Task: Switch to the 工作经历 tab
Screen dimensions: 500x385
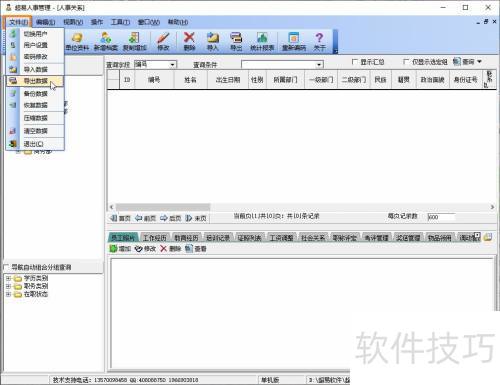Action: pos(154,238)
